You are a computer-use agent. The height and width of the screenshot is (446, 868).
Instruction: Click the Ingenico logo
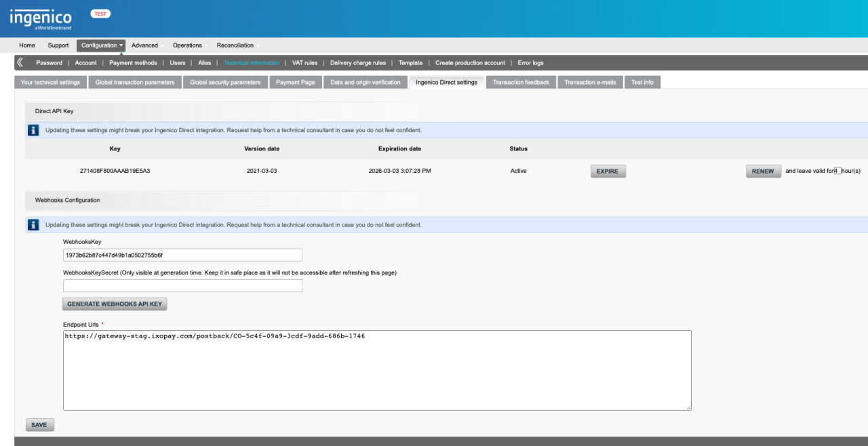coord(40,18)
